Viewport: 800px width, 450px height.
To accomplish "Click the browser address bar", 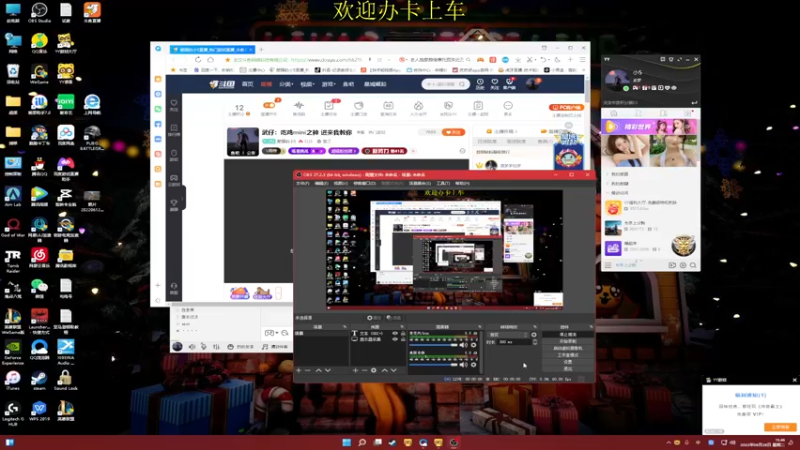I will pos(301,60).
